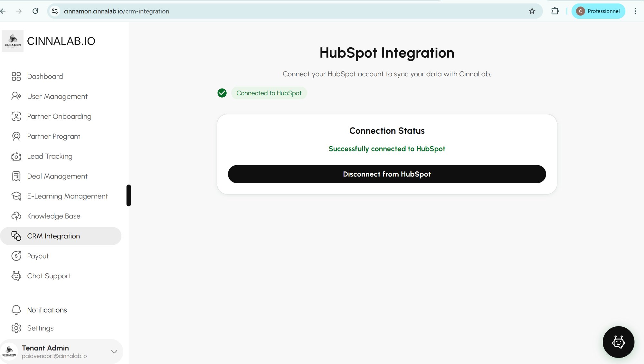Go to E-Learning Management
644x364 pixels.
(68, 196)
